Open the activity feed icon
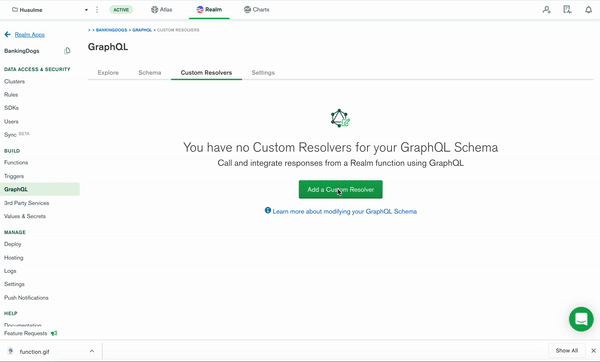This screenshot has height=362, width=600. 567,10
